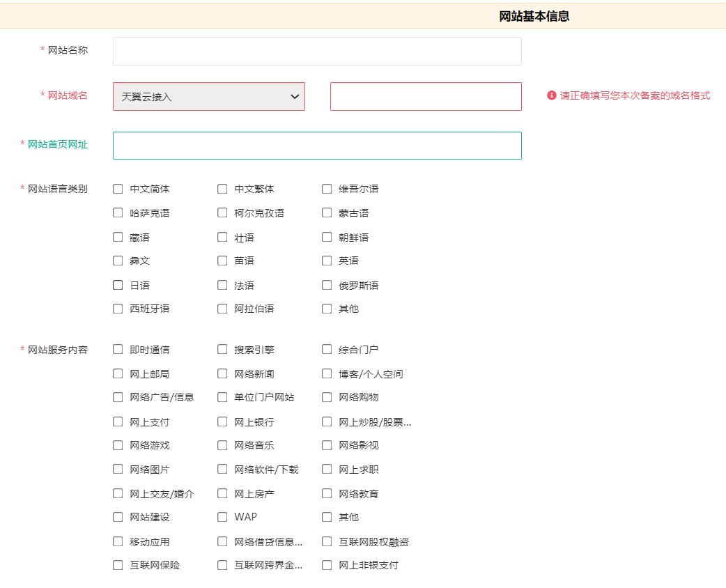Tick the 蒙古语 checkbox

[327, 213]
